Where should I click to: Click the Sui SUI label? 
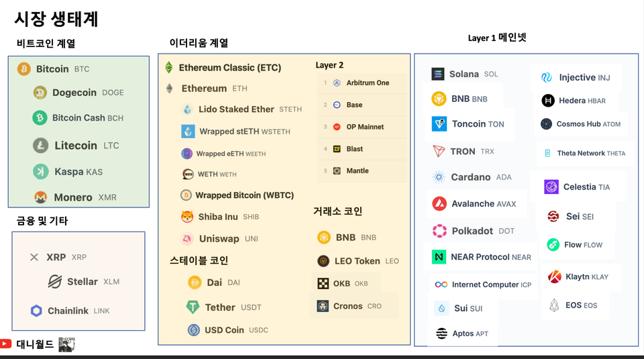pyautogui.click(x=468, y=308)
